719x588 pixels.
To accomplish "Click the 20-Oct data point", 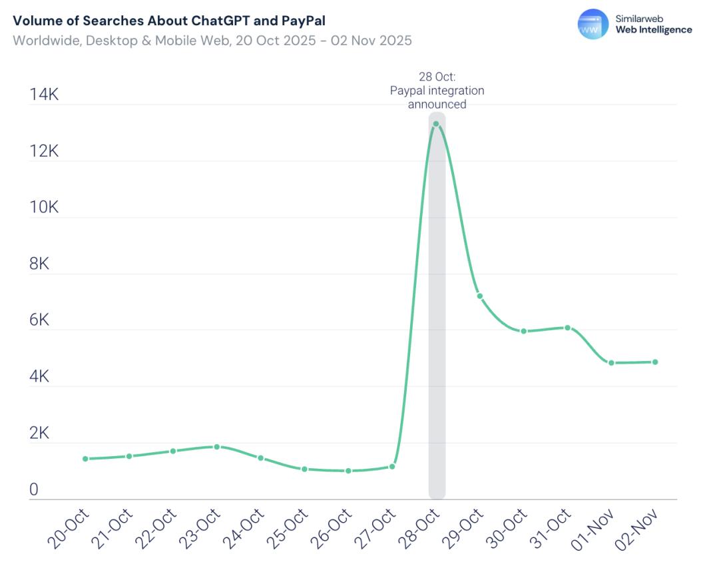I will [x=85, y=459].
